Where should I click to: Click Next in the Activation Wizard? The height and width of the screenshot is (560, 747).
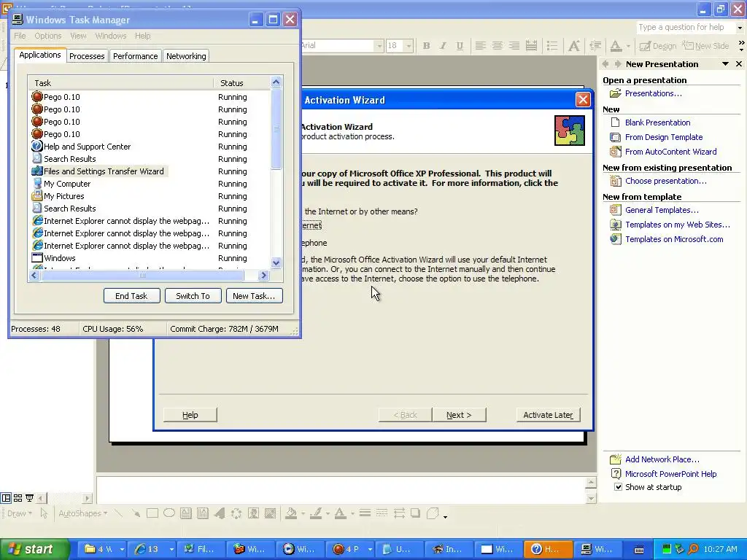(459, 415)
